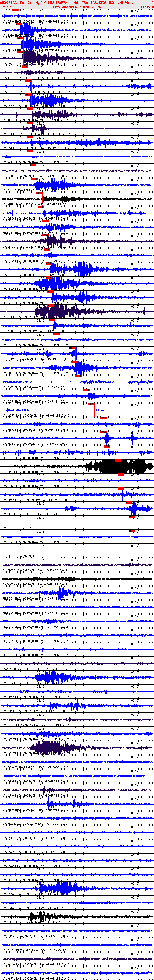Select the UW WRW EHZ station label
This screenshot has height=980, width=154.
coord(12,979)
